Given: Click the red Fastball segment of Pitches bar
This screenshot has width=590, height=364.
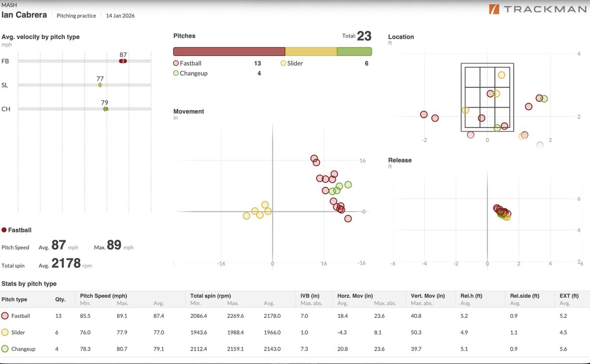Looking at the screenshot, I should click(x=229, y=52).
